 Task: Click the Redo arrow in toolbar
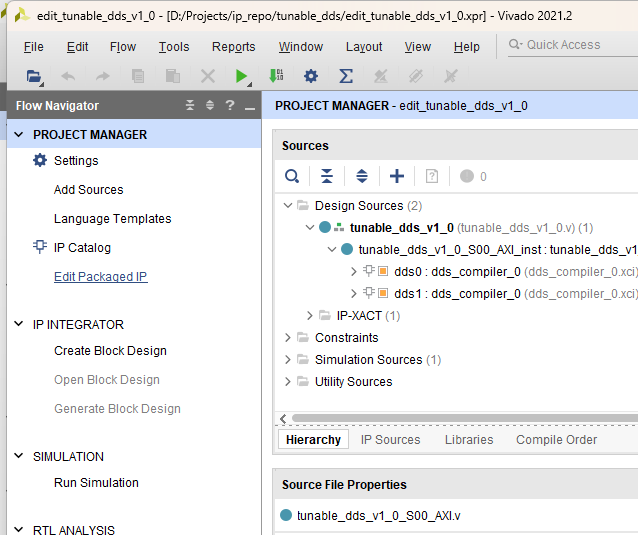[x=103, y=76]
